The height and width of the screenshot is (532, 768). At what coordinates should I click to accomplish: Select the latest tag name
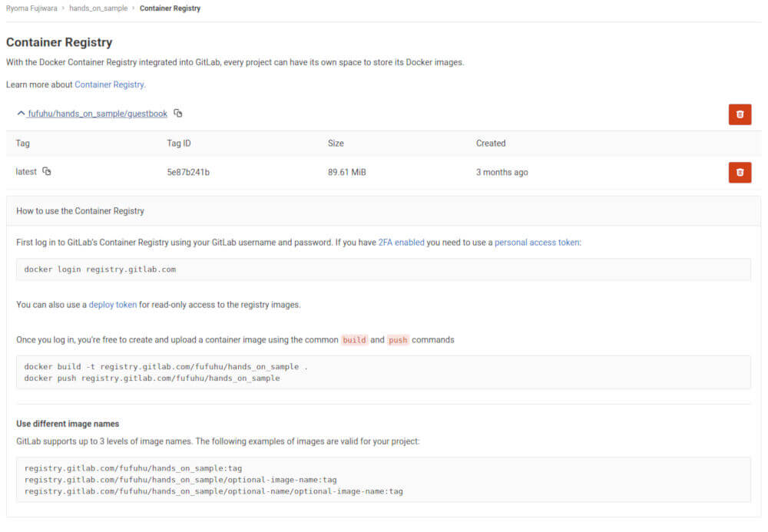(x=26, y=171)
